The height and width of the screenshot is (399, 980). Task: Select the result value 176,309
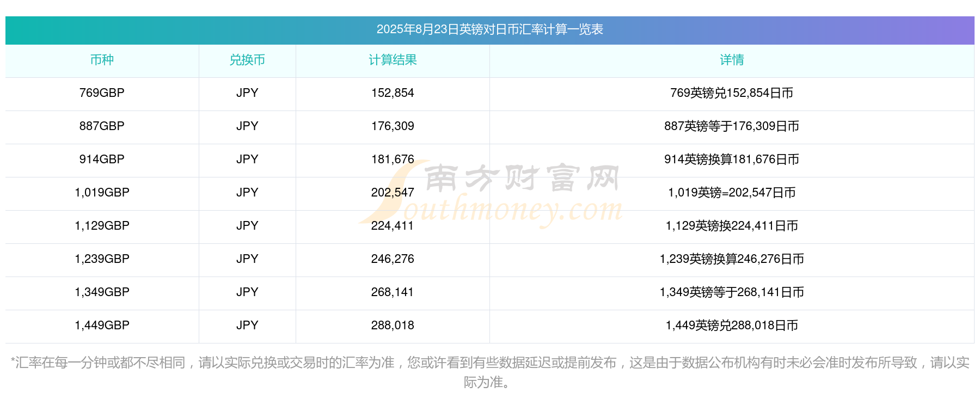click(x=393, y=126)
